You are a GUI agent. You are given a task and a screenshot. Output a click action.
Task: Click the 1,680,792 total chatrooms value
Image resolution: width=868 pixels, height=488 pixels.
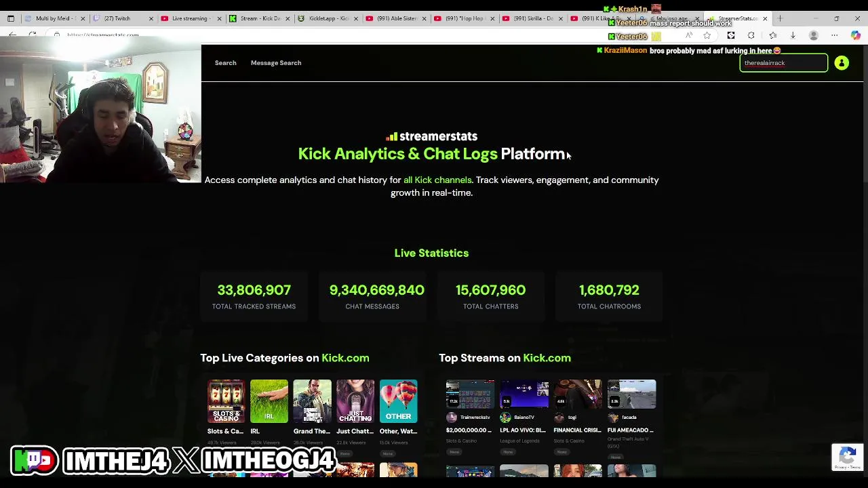click(609, 290)
